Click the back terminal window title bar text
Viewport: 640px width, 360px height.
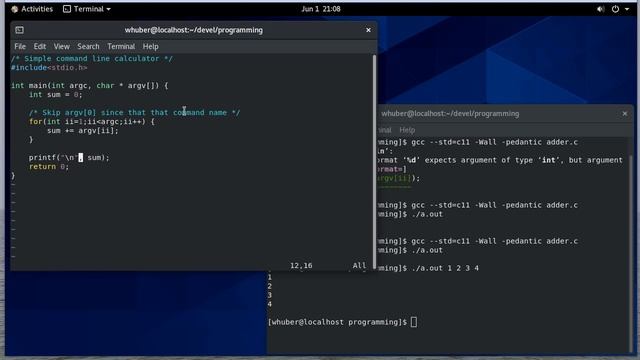click(x=450, y=113)
